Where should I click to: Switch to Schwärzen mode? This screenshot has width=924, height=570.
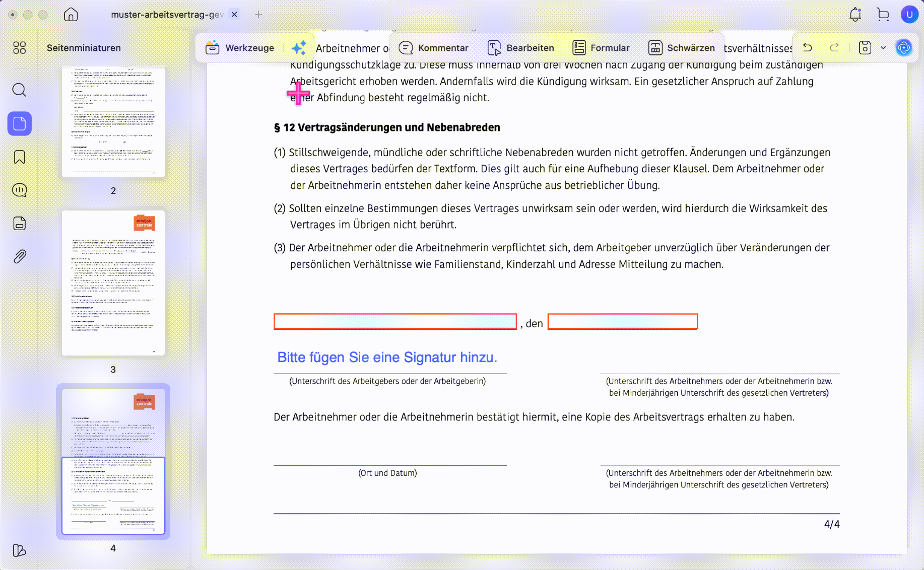coord(682,48)
